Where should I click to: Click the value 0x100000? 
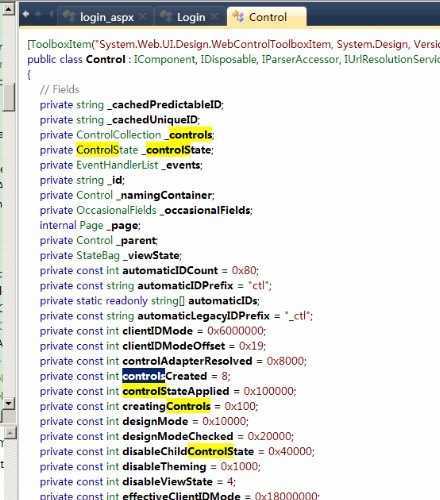[269, 391]
